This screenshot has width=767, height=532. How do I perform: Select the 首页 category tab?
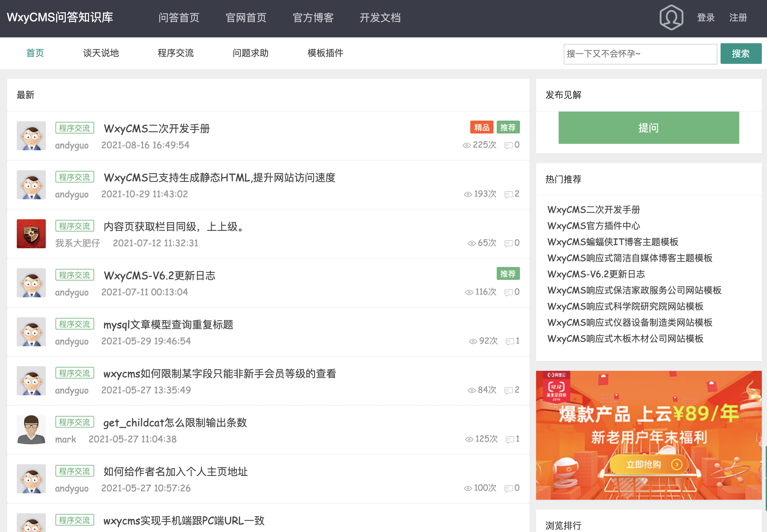(x=35, y=53)
